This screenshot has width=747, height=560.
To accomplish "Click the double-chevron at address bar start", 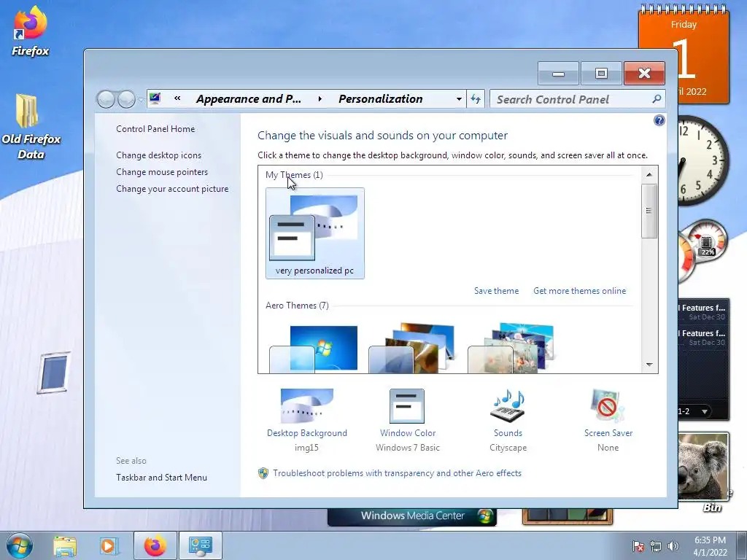I will click(177, 98).
